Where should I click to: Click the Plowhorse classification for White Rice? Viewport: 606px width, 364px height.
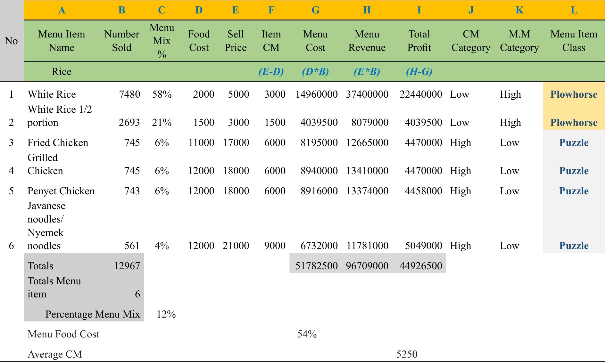pos(574,94)
